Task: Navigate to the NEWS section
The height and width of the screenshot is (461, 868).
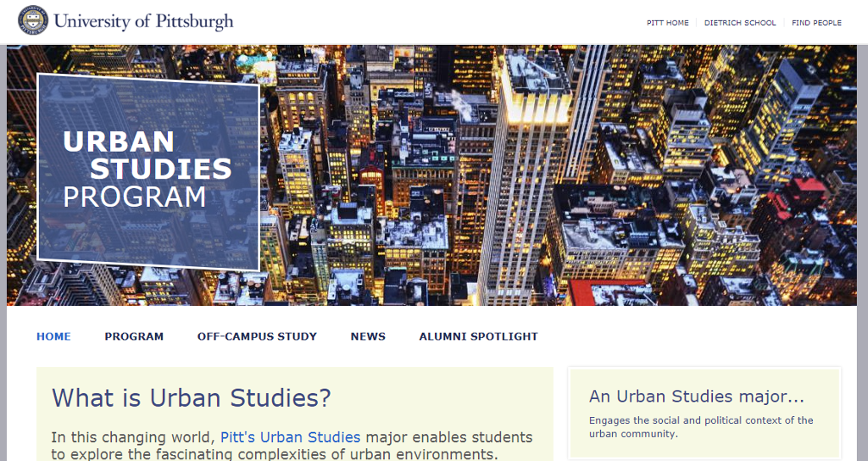Action: (368, 336)
